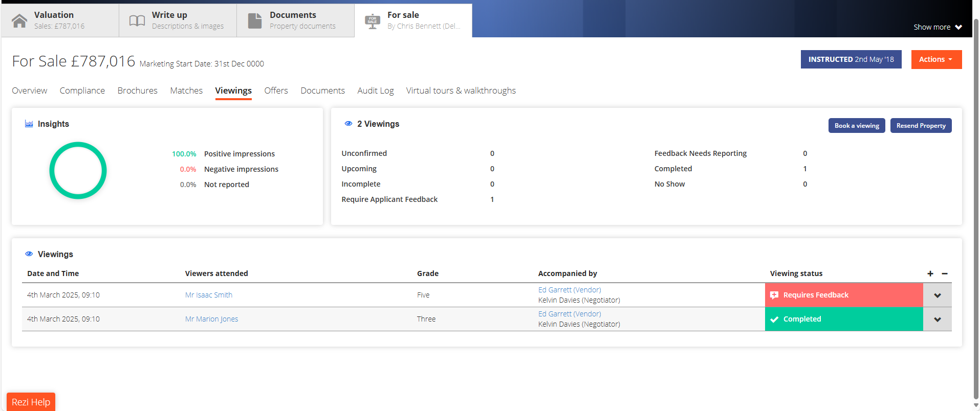Click the Grade column header

pyautogui.click(x=428, y=273)
